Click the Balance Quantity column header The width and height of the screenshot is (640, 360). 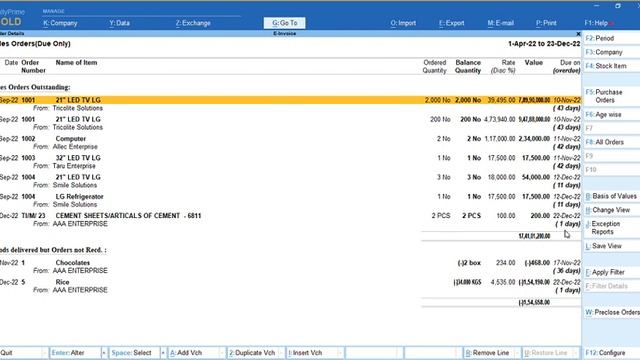coord(468,67)
